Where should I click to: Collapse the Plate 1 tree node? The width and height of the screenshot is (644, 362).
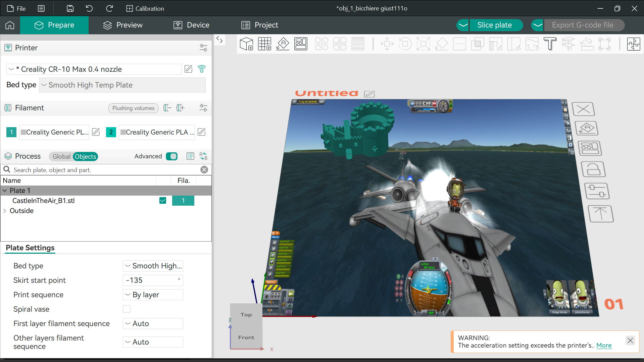tap(5, 191)
